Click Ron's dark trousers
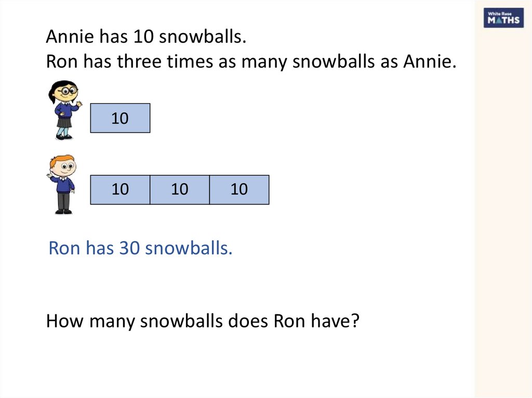Image resolution: width=532 pixels, height=398 pixels. coord(63,201)
